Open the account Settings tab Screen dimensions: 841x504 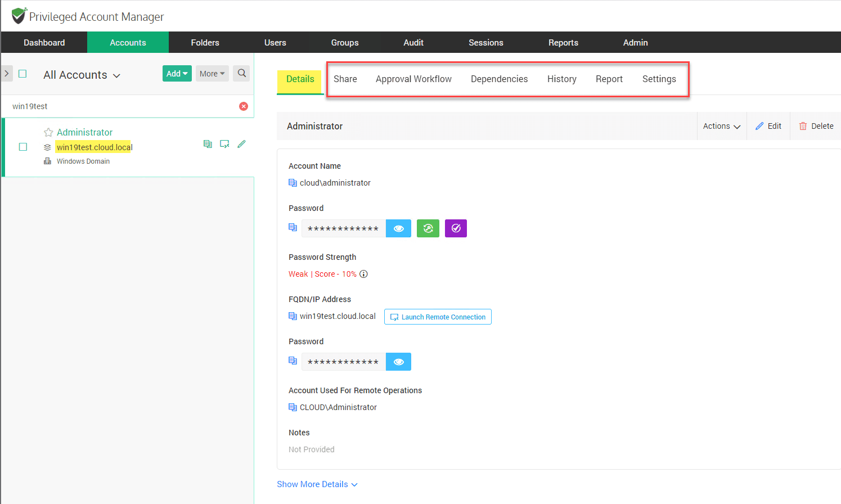[659, 79]
